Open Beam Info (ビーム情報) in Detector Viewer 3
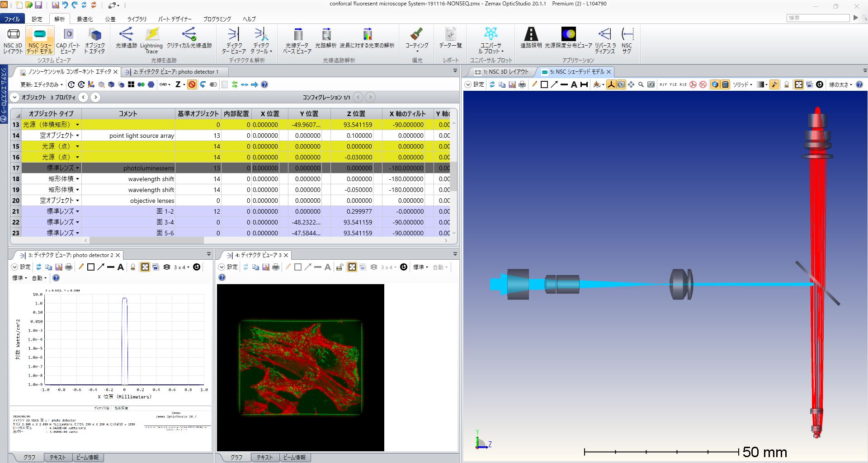 [295, 458]
